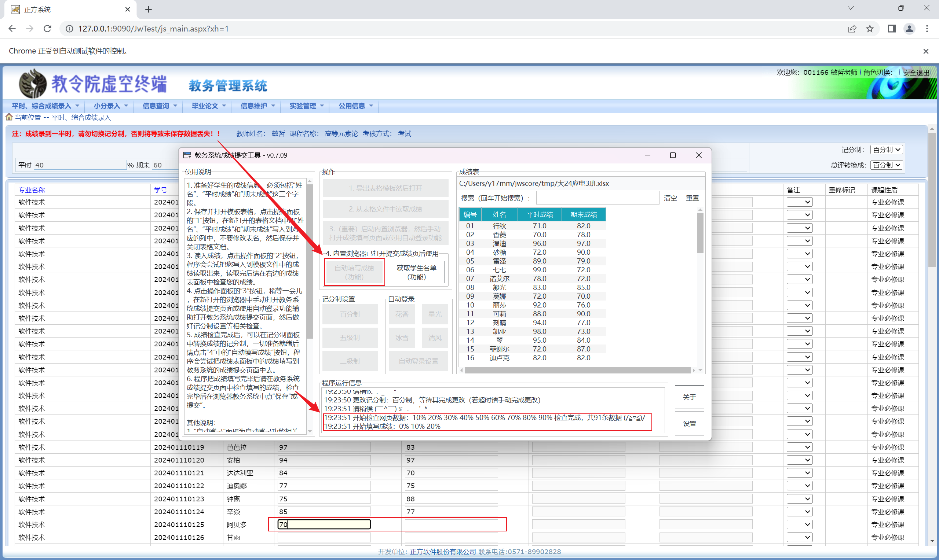Bookmark page with star icon

pyautogui.click(x=870, y=29)
